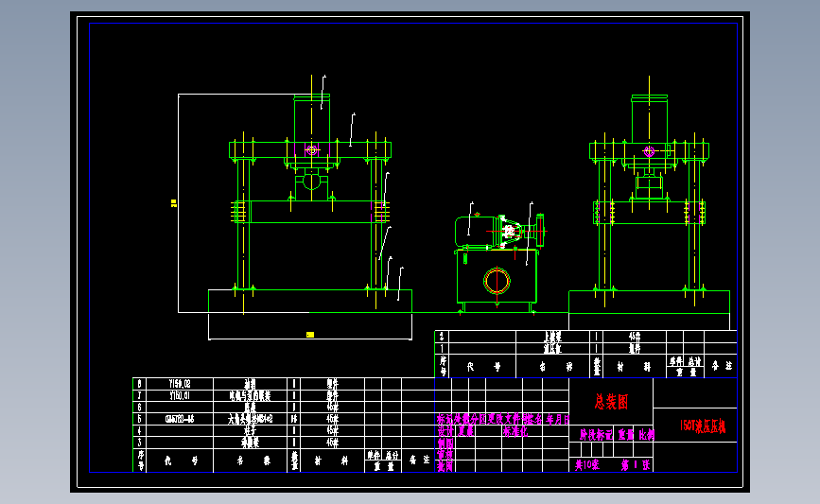Click the Y150.02 part code cell

180,384
